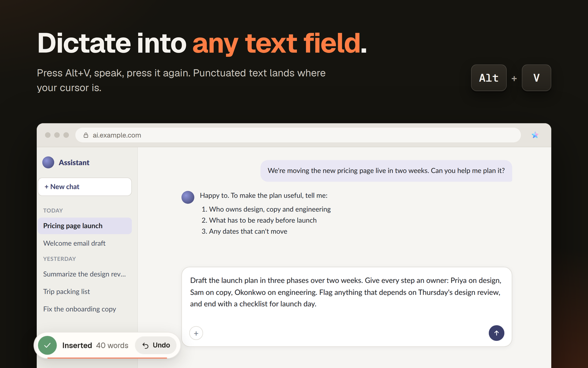Click the assistant avatar beside the reply
Image resolution: width=588 pixels, height=368 pixels.
188,197
